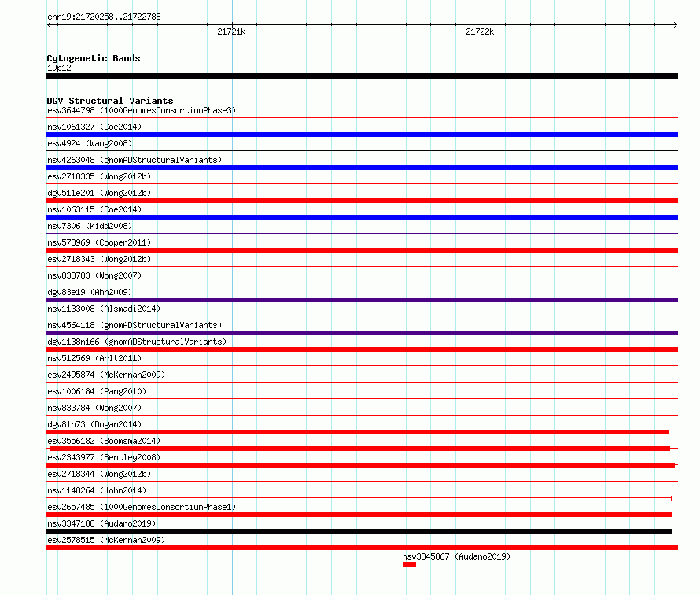Select the 19p12 cytogenetic band bar
700x595 pixels.
(362, 76)
